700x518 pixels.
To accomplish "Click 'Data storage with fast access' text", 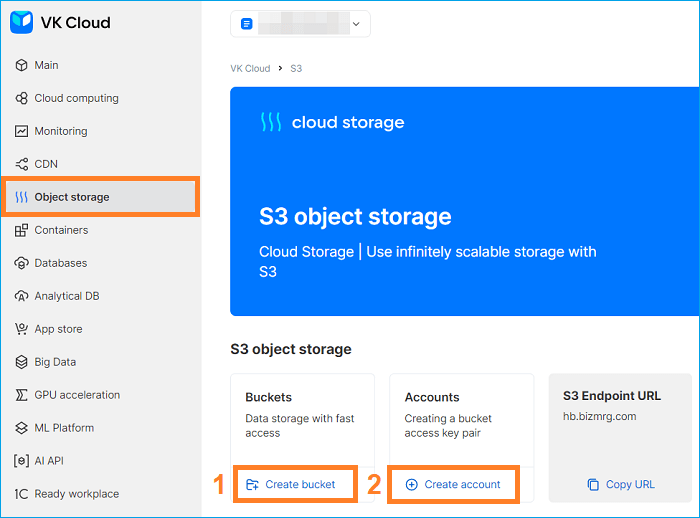I will click(300, 426).
